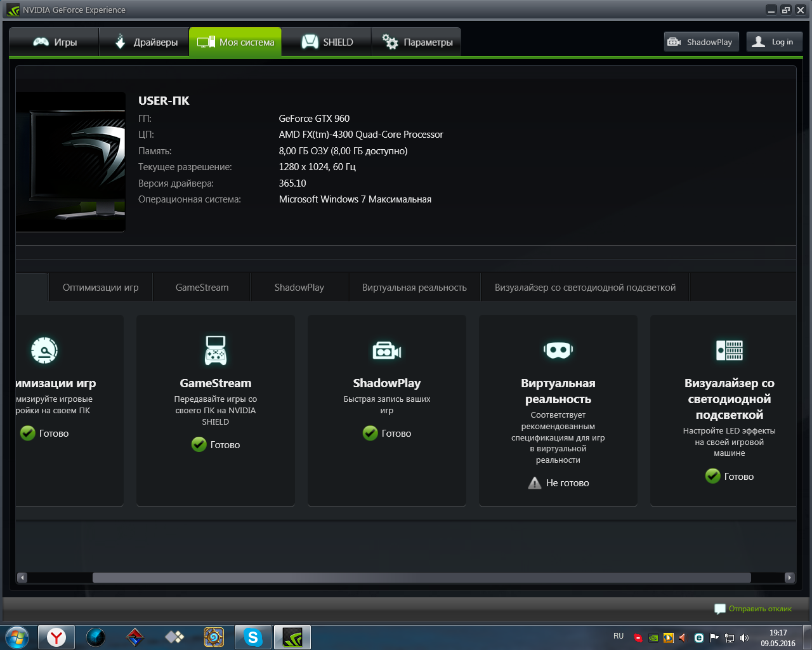Click the LED visualizer icon
812x650 pixels.
tap(730, 350)
